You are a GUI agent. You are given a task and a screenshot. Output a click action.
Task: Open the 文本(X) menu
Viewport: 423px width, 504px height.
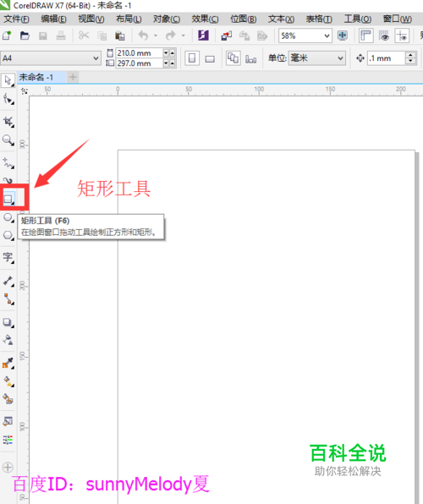click(281, 19)
